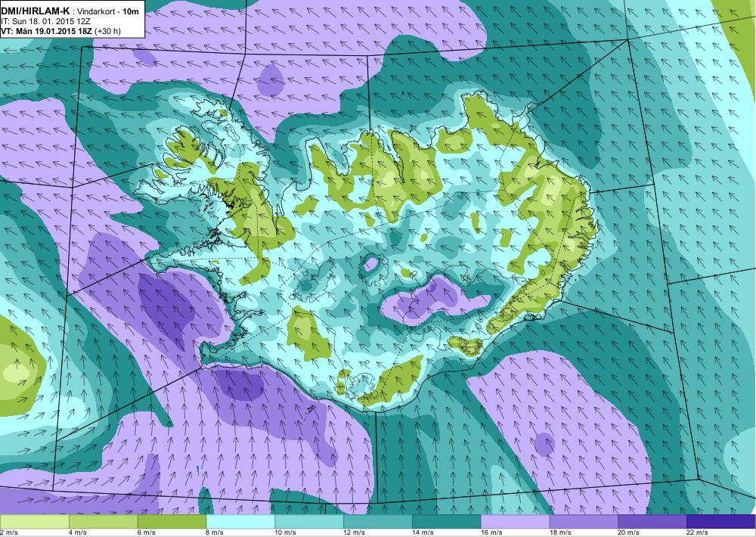Click the "Vindarkort - 10m" map type text
Image resolution: width=756 pixels, height=537 pixels.
(108, 11)
